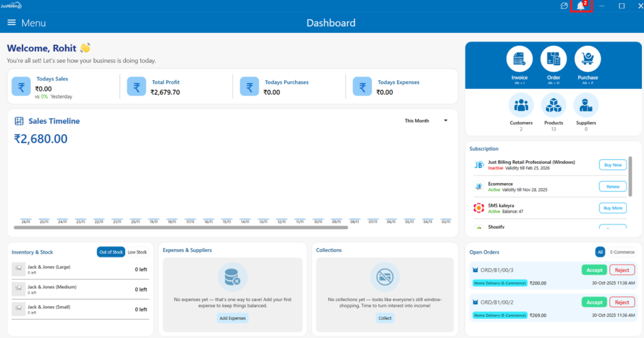Click Buy Now for Just Billing Retail
644x338 pixels.
613,165
